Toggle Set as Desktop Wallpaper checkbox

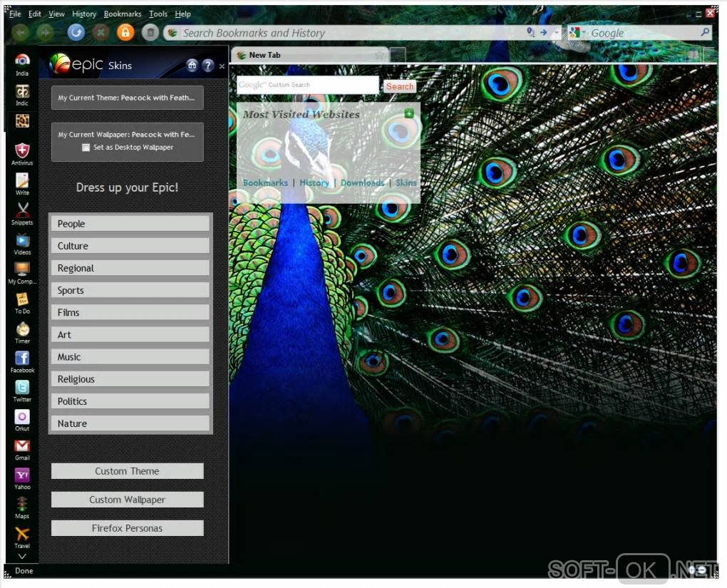coord(86,148)
